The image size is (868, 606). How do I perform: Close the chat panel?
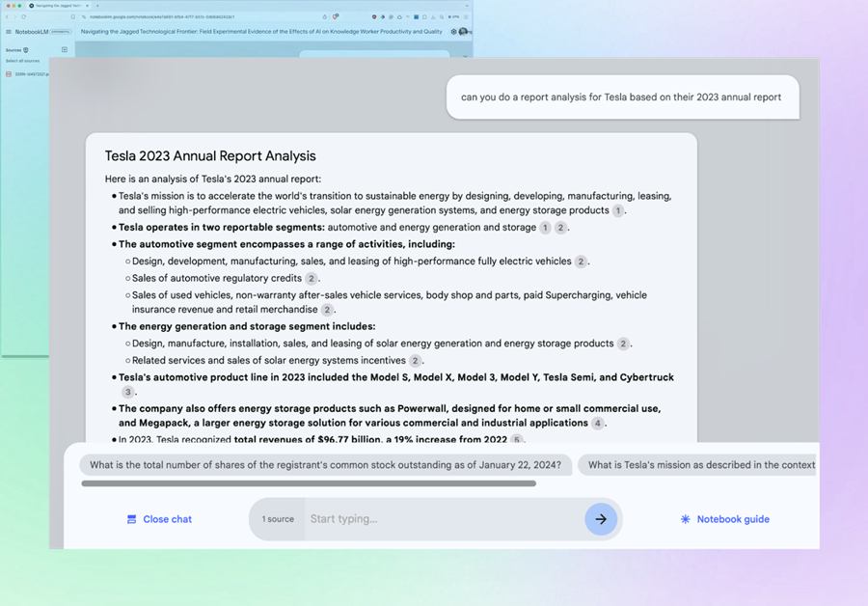[159, 519]
